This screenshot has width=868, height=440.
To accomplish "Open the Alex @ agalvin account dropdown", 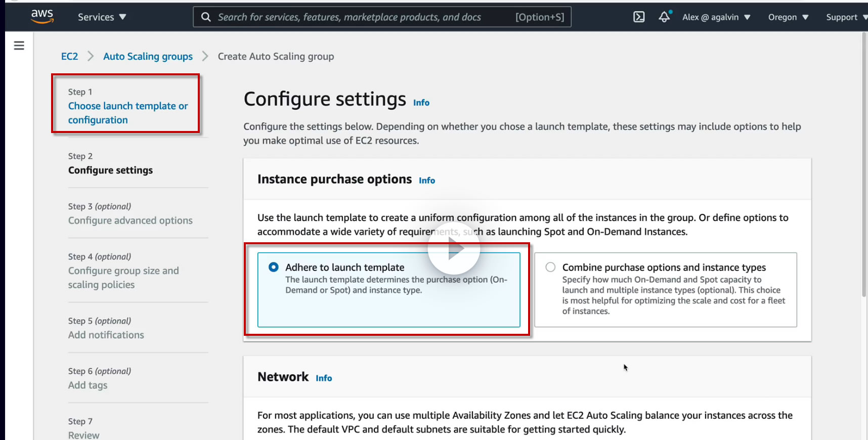I will coord(716,17).
